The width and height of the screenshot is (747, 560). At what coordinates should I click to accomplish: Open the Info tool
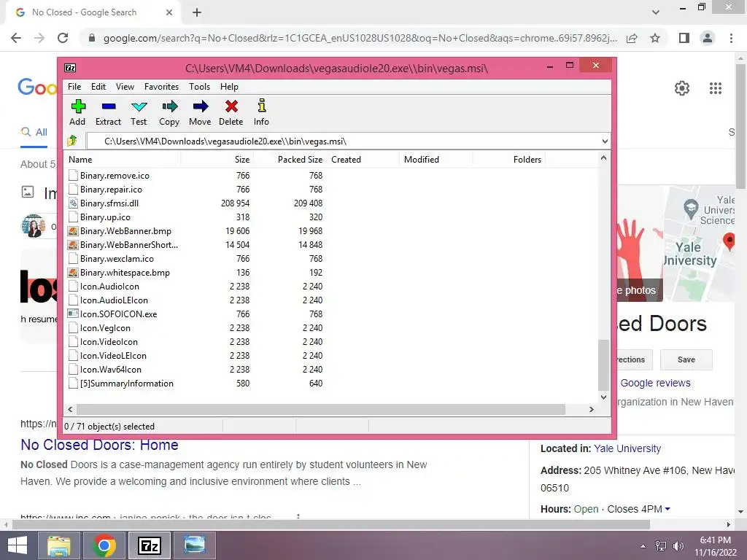[x=261, y=106]
